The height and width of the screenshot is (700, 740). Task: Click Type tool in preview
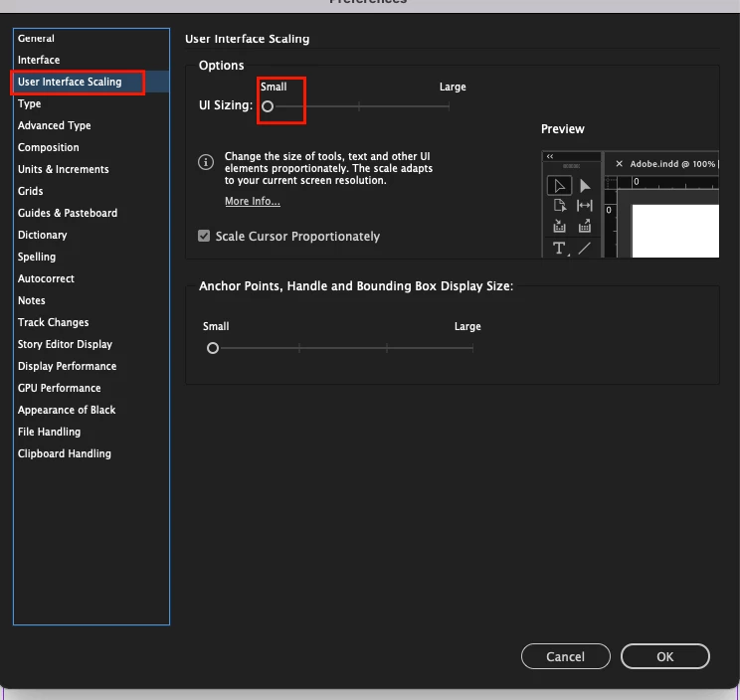[x=560, y=249]
